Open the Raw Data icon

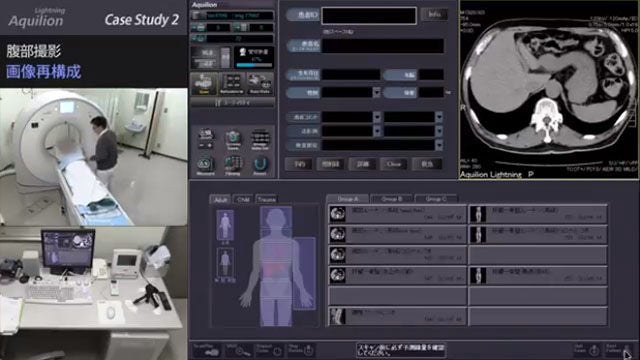click(x=260, y=84)
